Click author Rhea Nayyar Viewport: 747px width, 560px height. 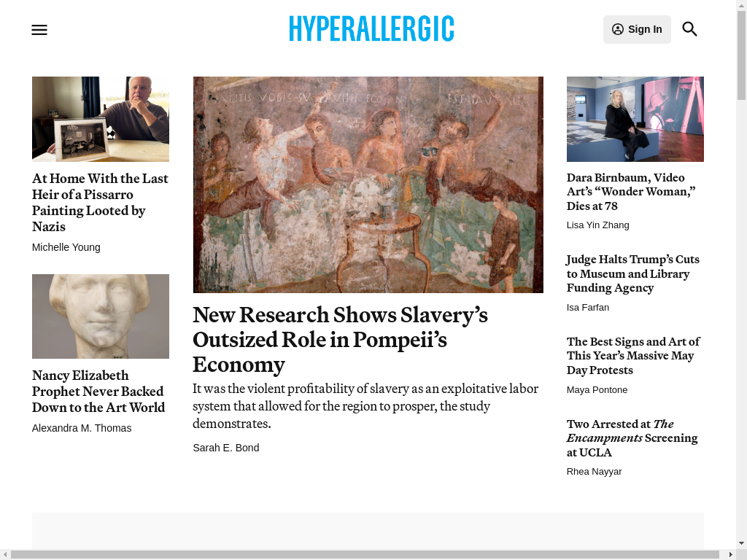[594, 472]
